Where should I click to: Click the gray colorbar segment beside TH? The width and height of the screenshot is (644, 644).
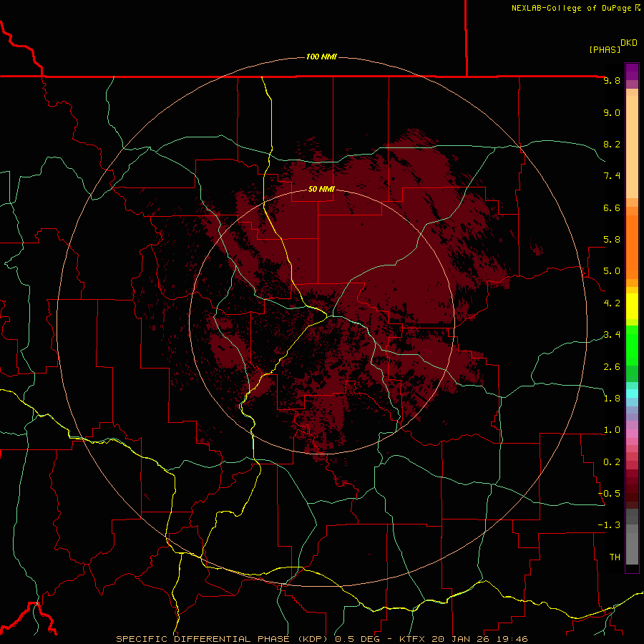[632, 550]
